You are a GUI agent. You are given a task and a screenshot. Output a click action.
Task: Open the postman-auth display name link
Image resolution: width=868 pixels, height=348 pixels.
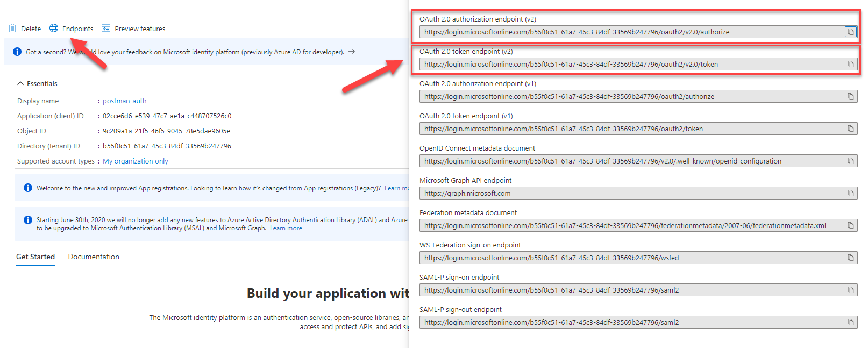click(124, 101)
